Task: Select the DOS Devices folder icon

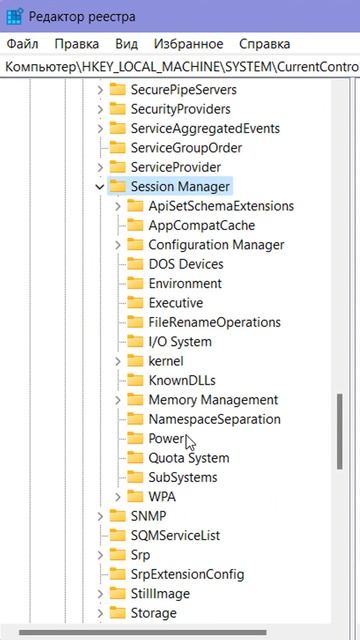Action: coord(135,264)
